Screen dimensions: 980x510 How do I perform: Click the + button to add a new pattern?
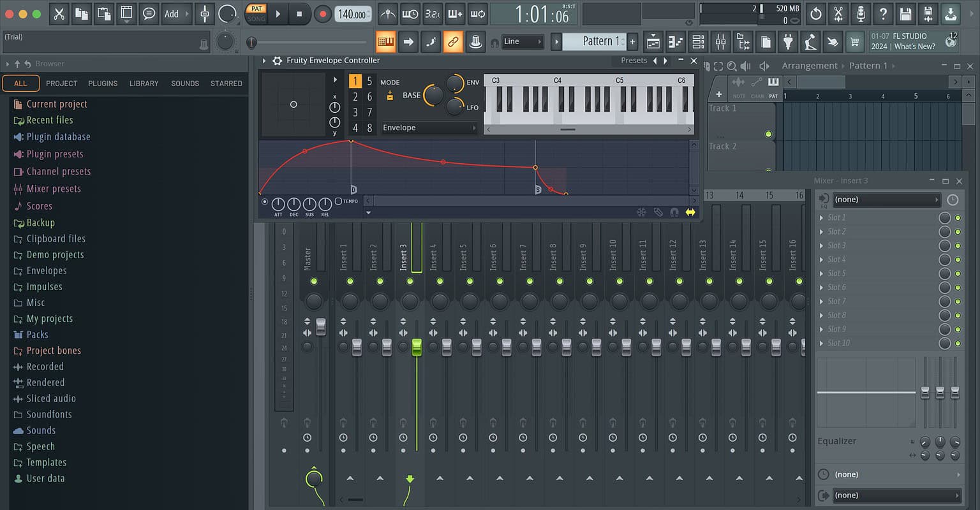click(632, 41)
